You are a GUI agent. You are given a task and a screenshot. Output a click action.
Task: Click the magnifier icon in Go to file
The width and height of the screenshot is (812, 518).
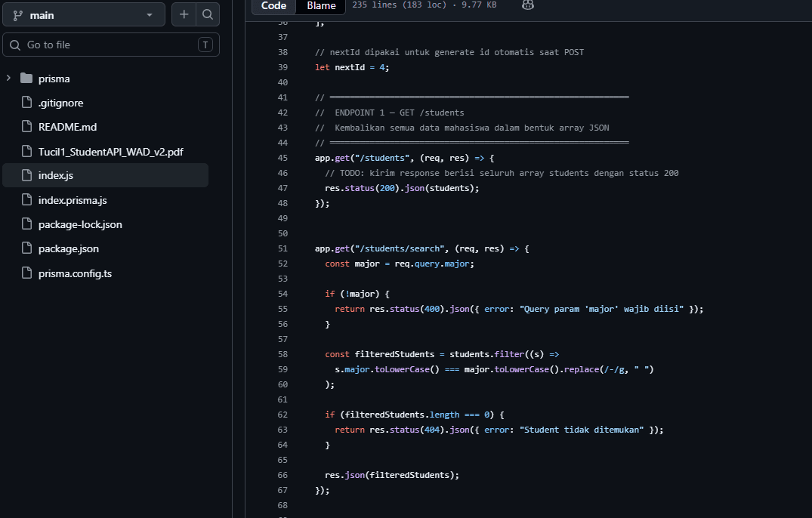click(x=15, y=45)
